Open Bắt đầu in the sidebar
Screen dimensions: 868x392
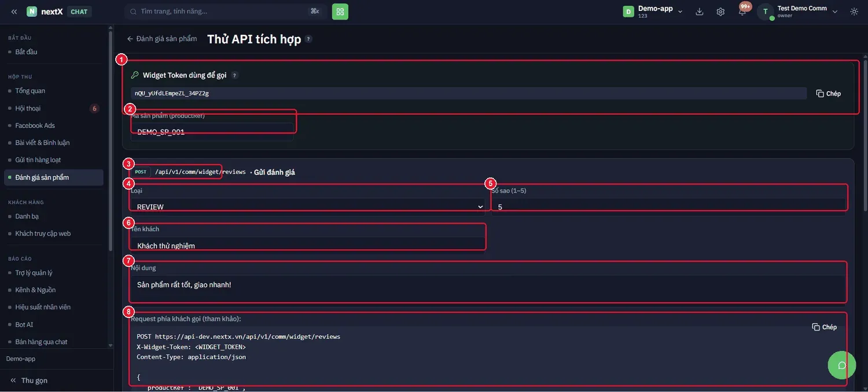pyautogui.click(x=54, y=52)
